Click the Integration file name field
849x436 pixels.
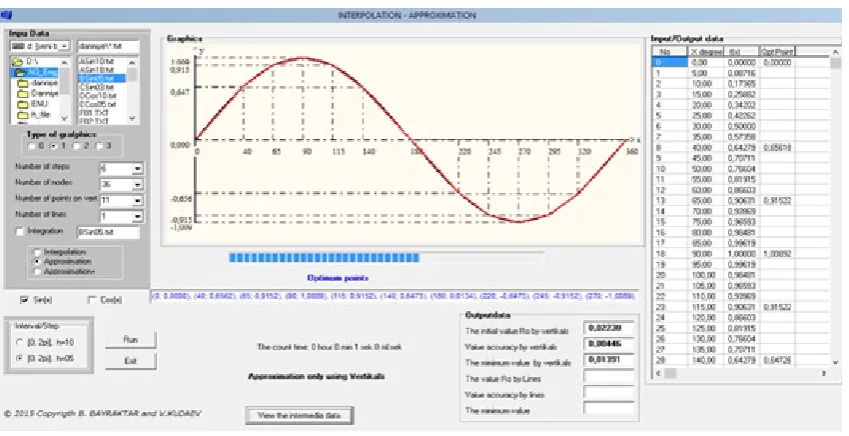coord(108,232)
